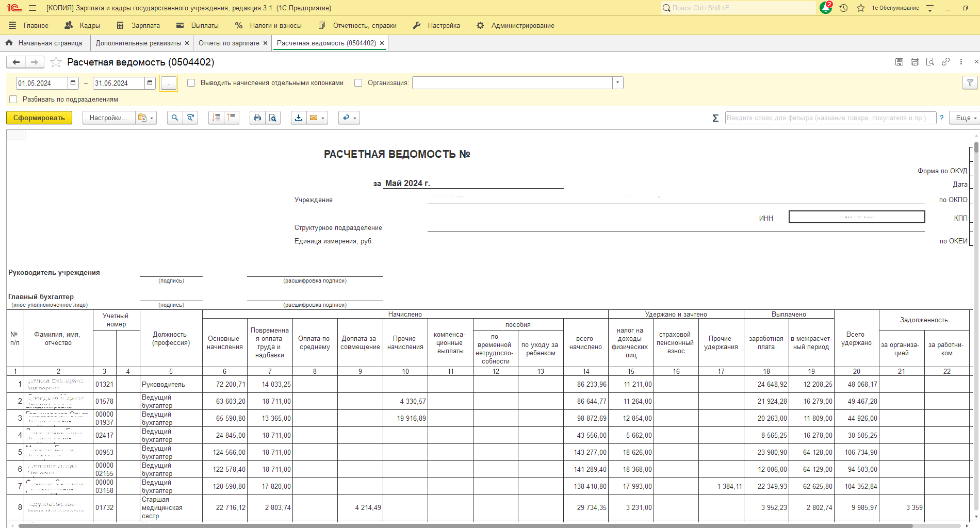Close the Расчетная ведомость tab

382,43
